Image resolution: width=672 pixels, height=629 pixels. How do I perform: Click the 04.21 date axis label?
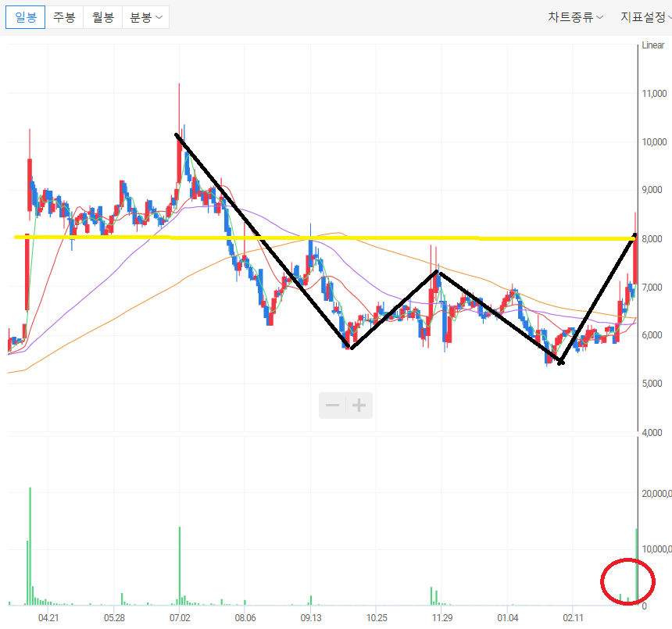pos(48,617)
